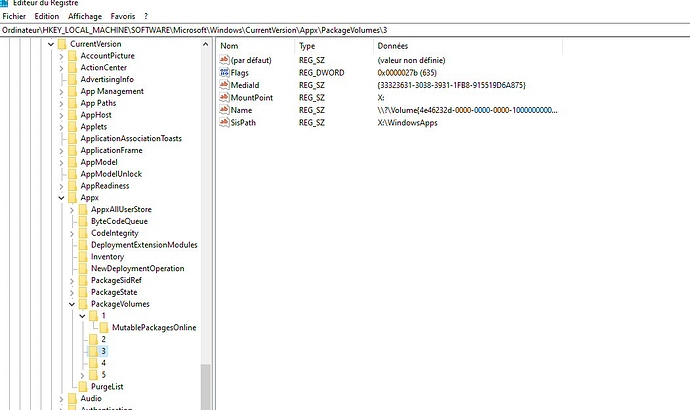Click the NewDeploymentOperation folder icon
690x410 pixels.
click(83, 268)
